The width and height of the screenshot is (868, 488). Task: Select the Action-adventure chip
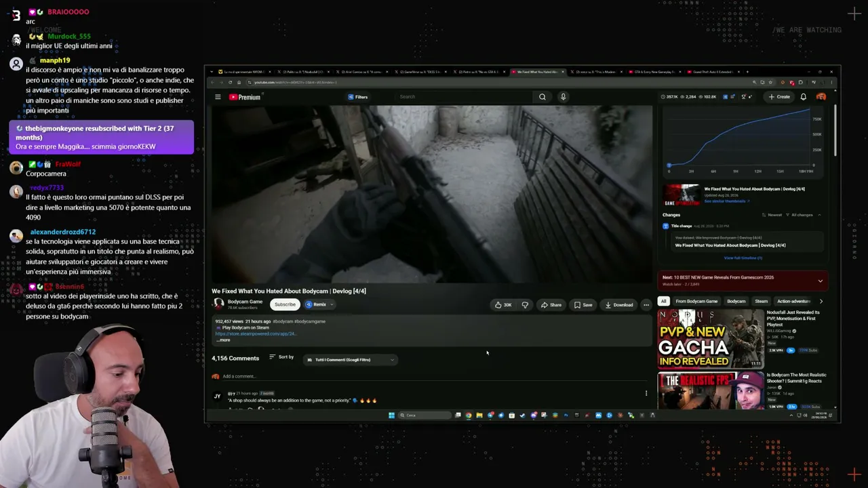793,302
